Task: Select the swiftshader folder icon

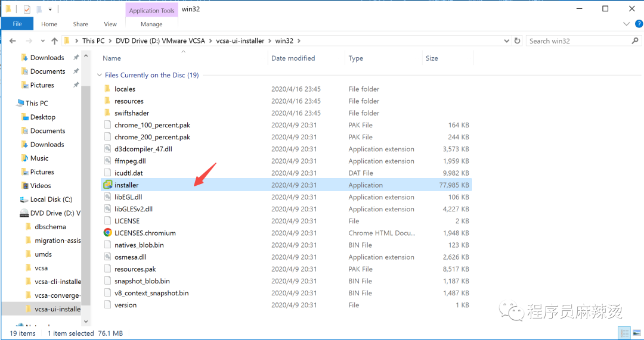Action: click(x=107, y=113)
